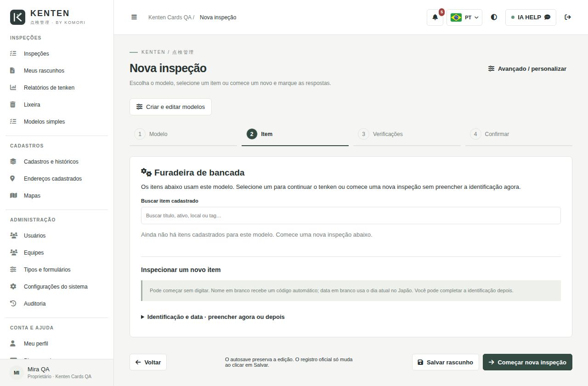This screenshot has height=386, width=588.
Task: Click the logout icon
Action: (x=568, y=17)
